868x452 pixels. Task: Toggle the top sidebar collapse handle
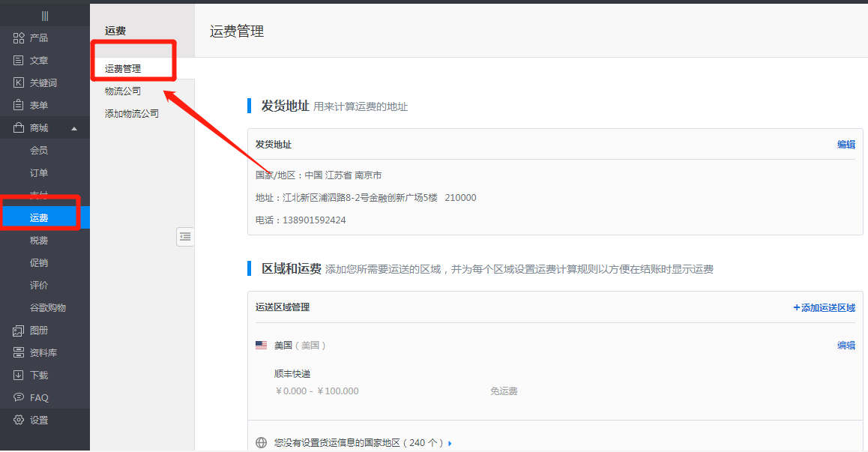pos(45,16)
